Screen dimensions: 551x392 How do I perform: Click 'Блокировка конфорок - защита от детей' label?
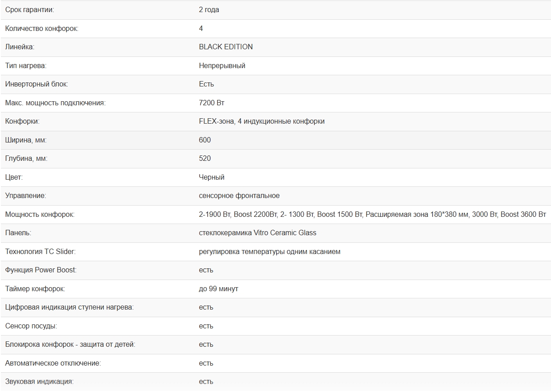click(70, 345)
